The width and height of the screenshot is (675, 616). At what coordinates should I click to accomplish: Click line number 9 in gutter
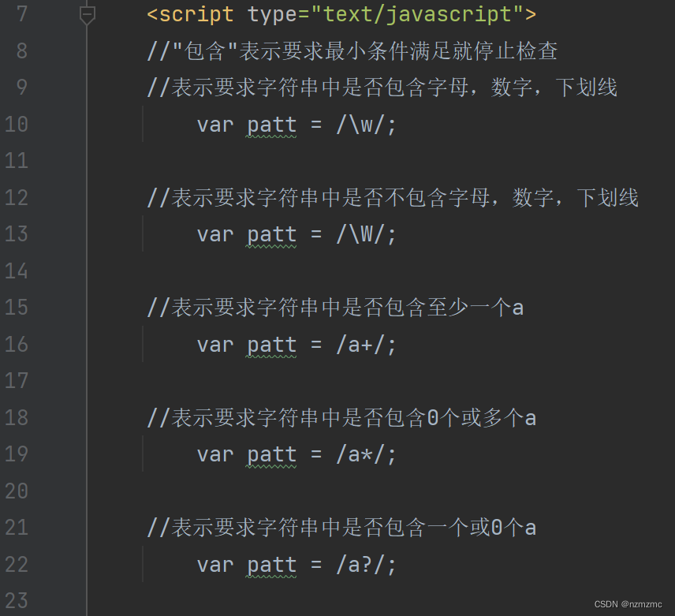(x=22, y=88)
